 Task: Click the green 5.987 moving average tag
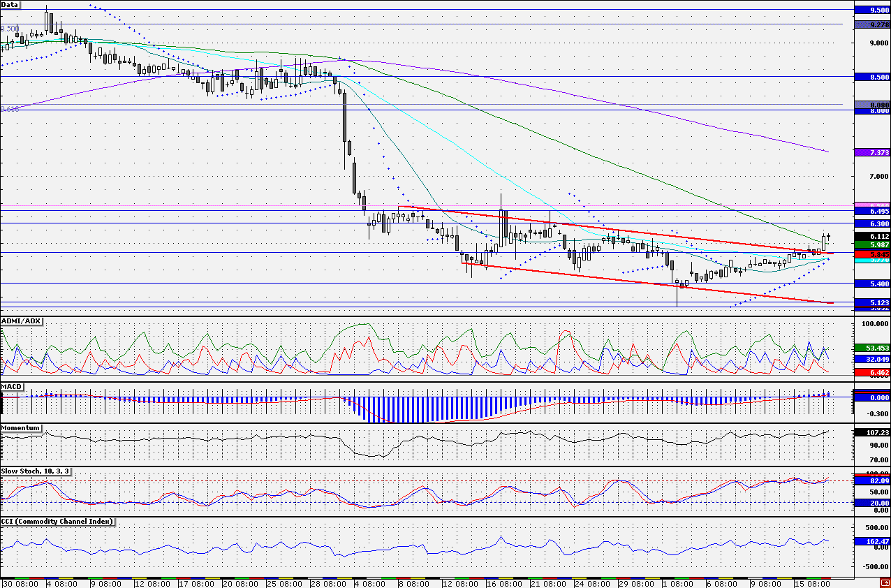click(872, 245)
